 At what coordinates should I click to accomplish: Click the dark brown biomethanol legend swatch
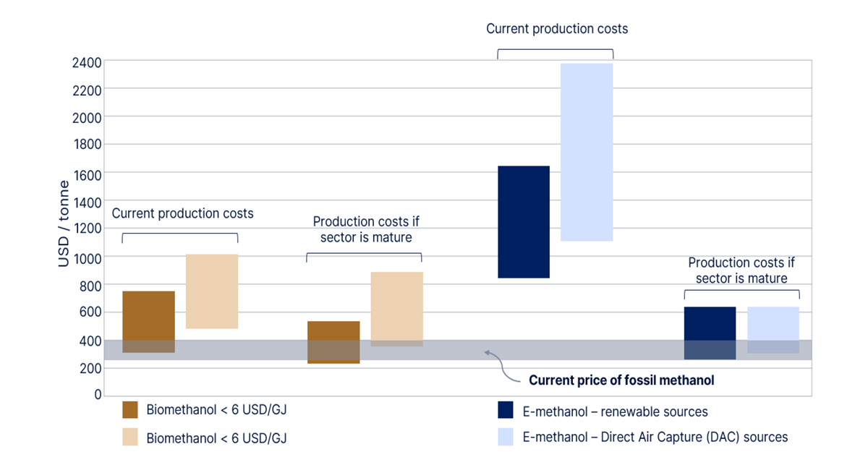click(x=130, y=410)
